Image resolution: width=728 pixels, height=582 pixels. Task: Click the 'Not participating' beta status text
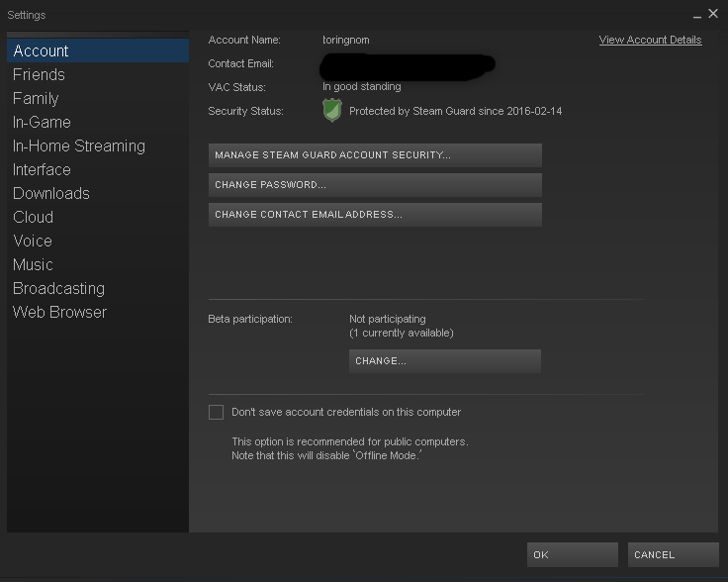387,319
